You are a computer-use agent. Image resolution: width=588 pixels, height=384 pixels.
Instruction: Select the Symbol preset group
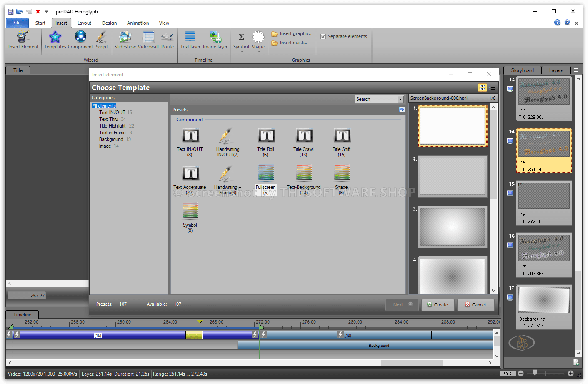coord(190,212)
